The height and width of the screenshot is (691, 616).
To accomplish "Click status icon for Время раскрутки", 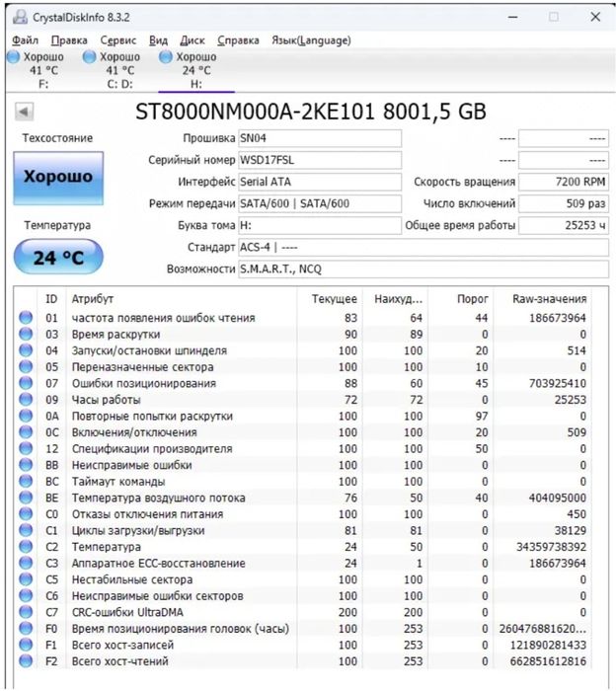I will click(x=26, y=334).
